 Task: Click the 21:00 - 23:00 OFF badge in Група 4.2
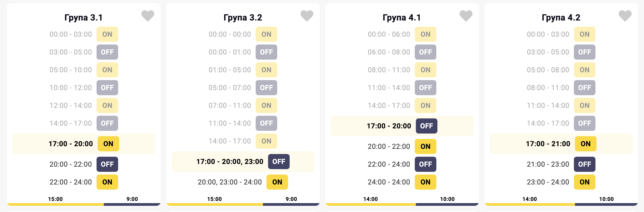click(x=584, y=164)
